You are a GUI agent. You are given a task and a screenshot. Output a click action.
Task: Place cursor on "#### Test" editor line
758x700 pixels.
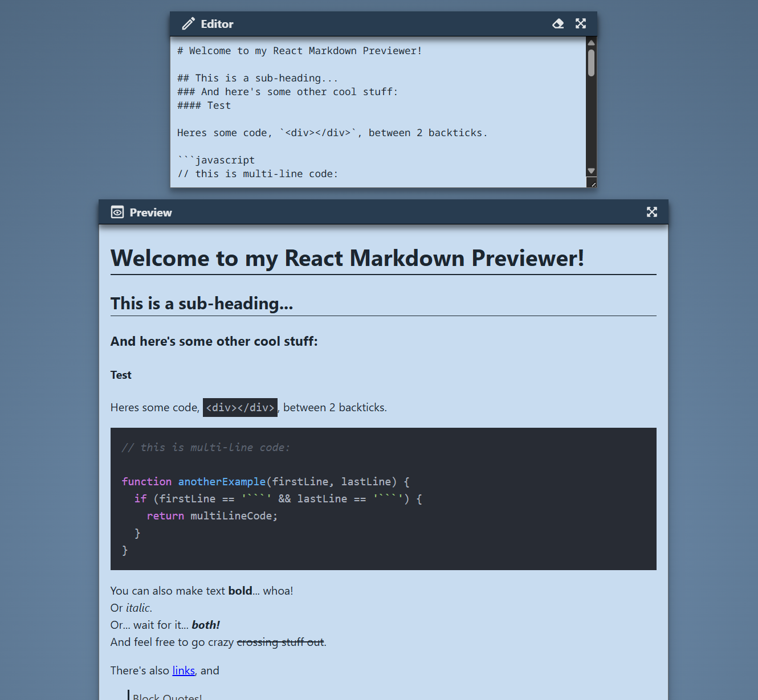[204, 106]
